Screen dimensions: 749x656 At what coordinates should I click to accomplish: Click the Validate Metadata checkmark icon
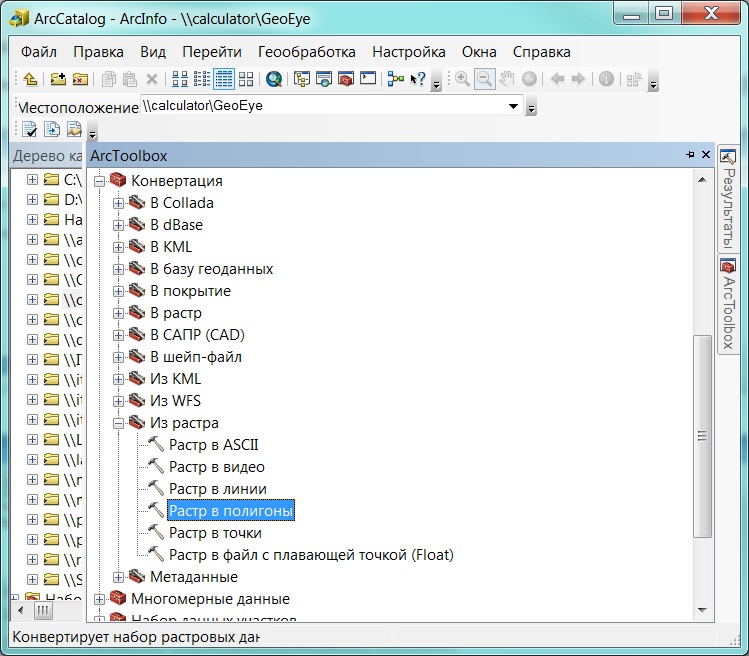click(x=29, y=129)
